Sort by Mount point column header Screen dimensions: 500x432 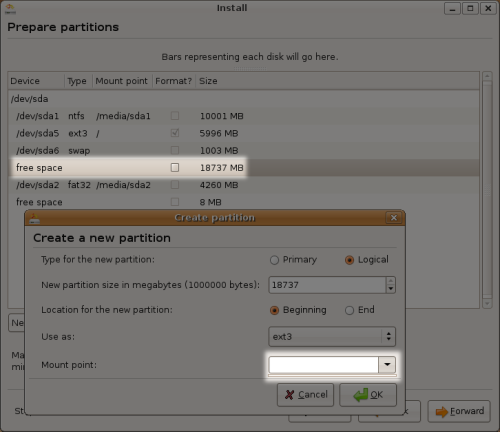click(122, 81)
